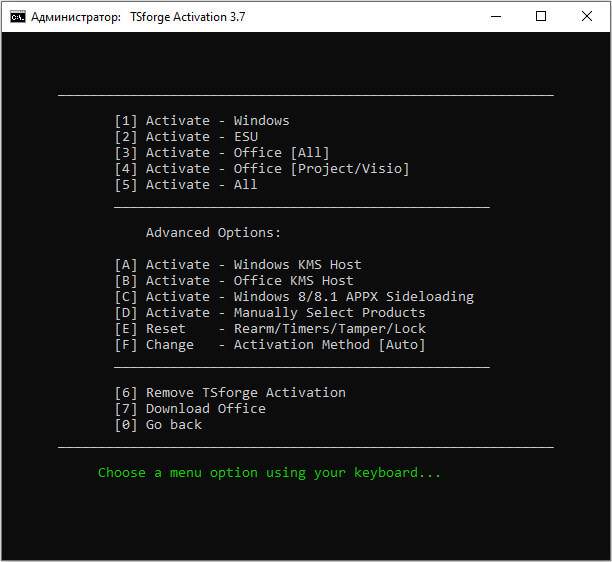Click the Download Office menu line
612x562 pixels.
point(190,409)
